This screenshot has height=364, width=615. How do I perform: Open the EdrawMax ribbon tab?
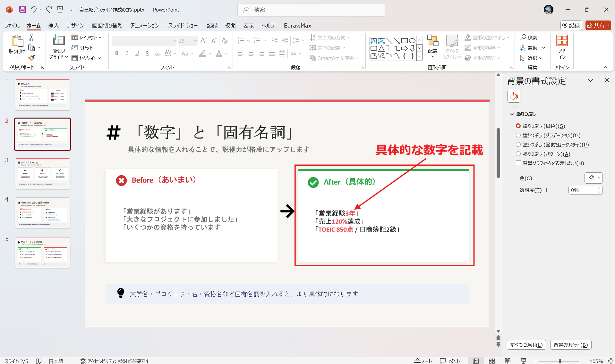point(297,25)
